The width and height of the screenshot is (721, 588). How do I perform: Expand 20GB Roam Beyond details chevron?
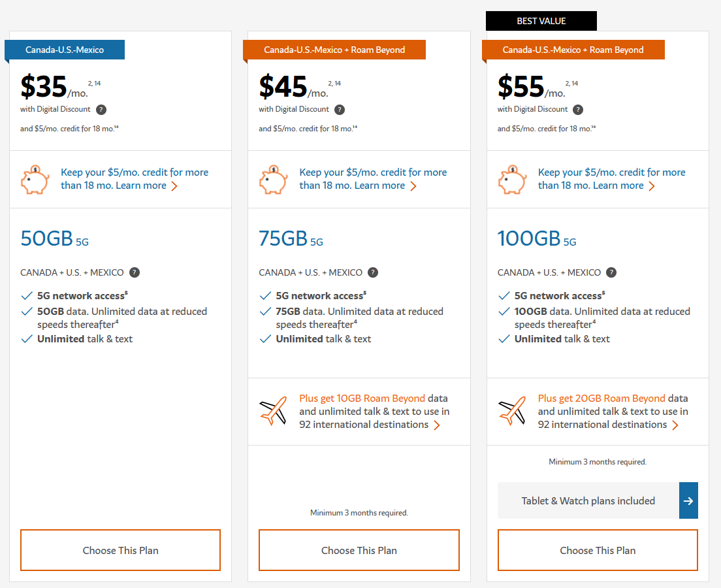point(675,425)
